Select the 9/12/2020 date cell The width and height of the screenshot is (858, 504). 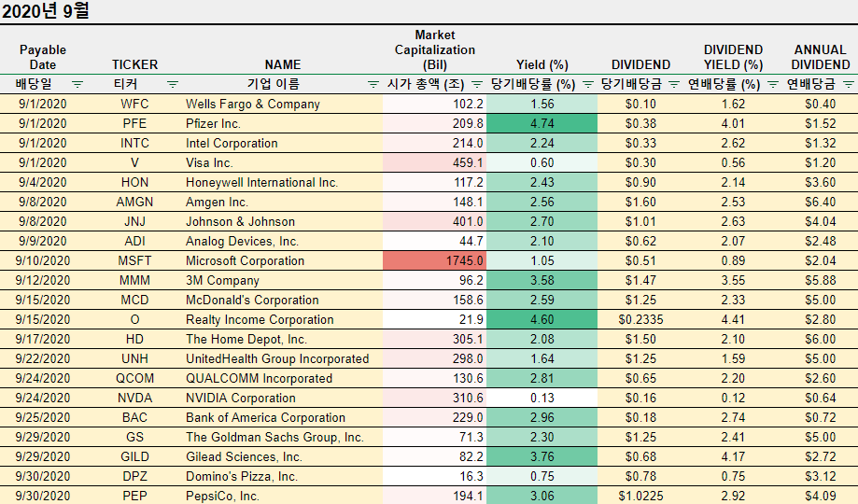[43, 280]
